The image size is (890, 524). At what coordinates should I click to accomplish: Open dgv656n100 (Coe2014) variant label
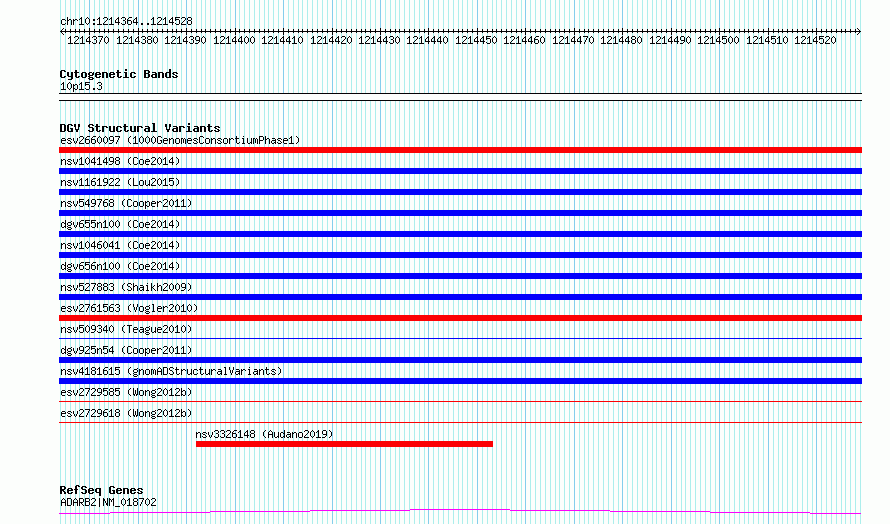[x=120, y=266]
